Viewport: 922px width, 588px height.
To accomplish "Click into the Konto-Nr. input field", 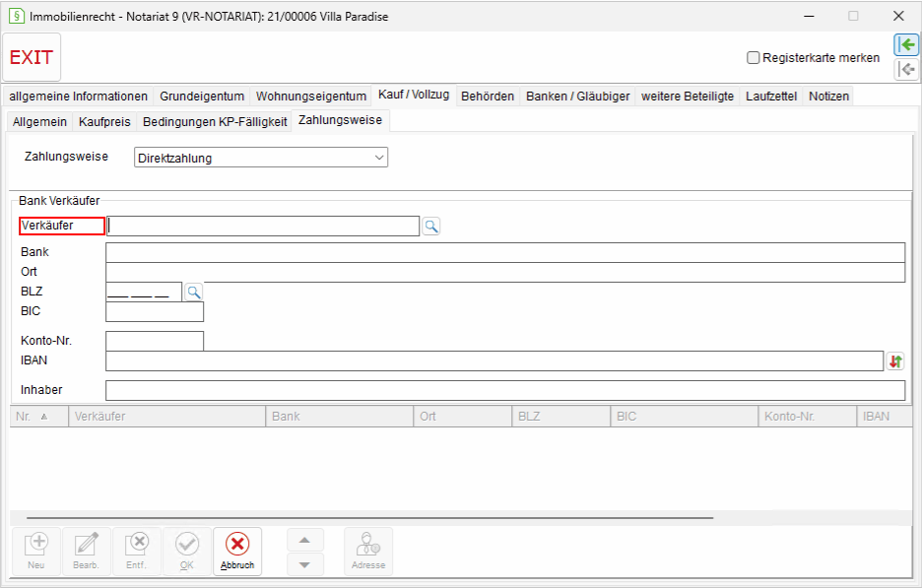I will (155, 341).
